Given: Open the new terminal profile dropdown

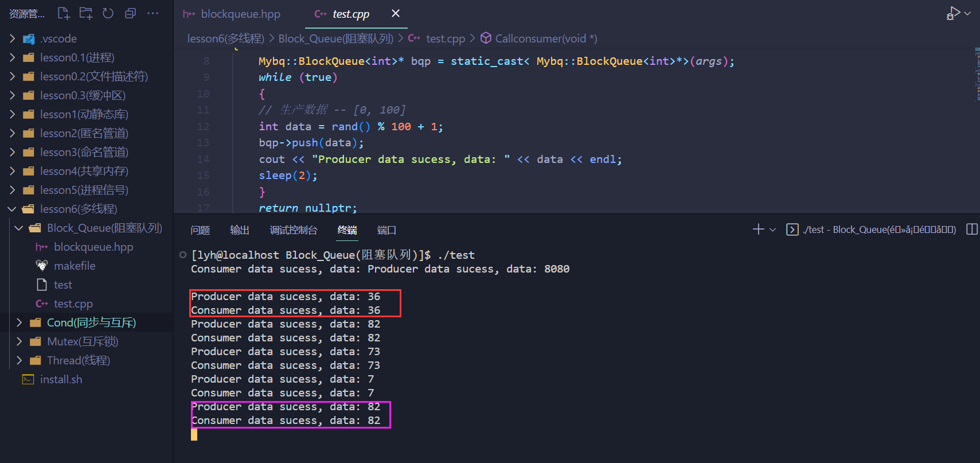Looking at the screenshot, I should click(772, 229).
